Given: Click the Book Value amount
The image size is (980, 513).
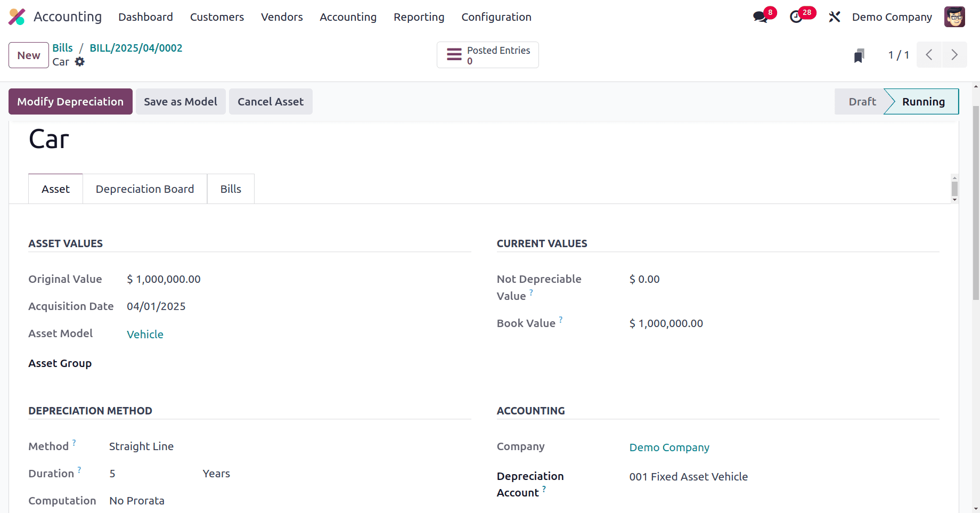Looking at the screenshot, I should [666, 323].
